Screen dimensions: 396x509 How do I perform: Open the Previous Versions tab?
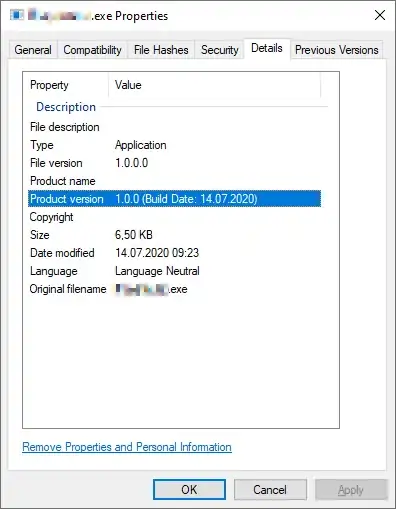337,50
